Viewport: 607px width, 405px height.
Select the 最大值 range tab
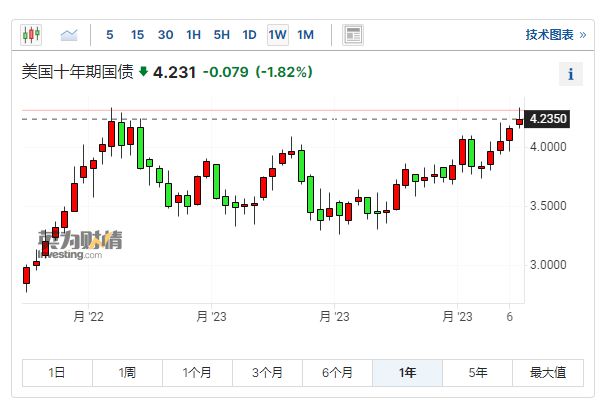(x=548, y=373)
